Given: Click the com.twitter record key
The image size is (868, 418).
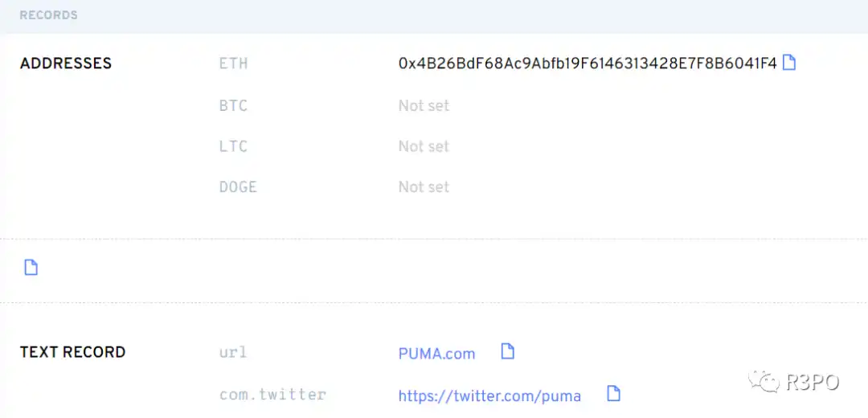Looking at the screenshot, I should point(273,395).
